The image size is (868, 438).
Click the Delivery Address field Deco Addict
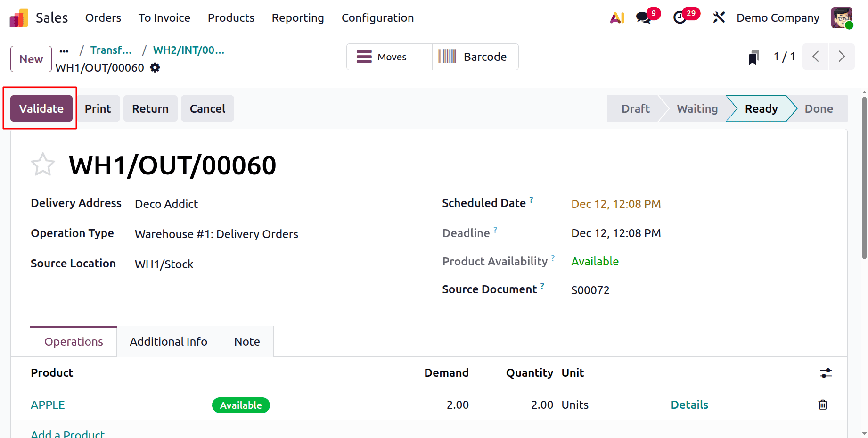point(166,204)
